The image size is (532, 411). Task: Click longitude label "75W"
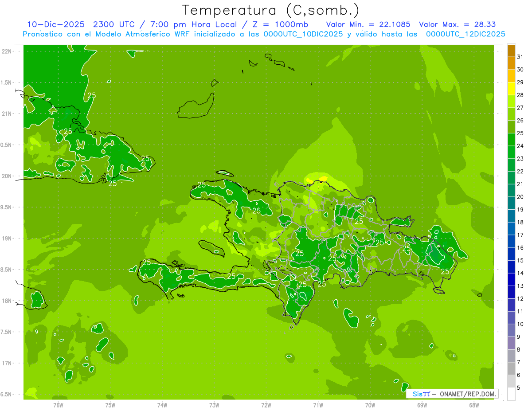pyautogui.click(x=110, y=405)
